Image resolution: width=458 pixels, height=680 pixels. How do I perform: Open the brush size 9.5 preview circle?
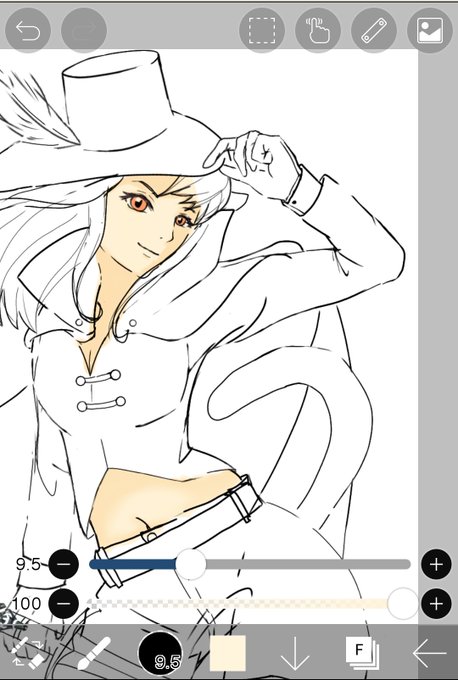pyautogui.click(x=160, y=653)
